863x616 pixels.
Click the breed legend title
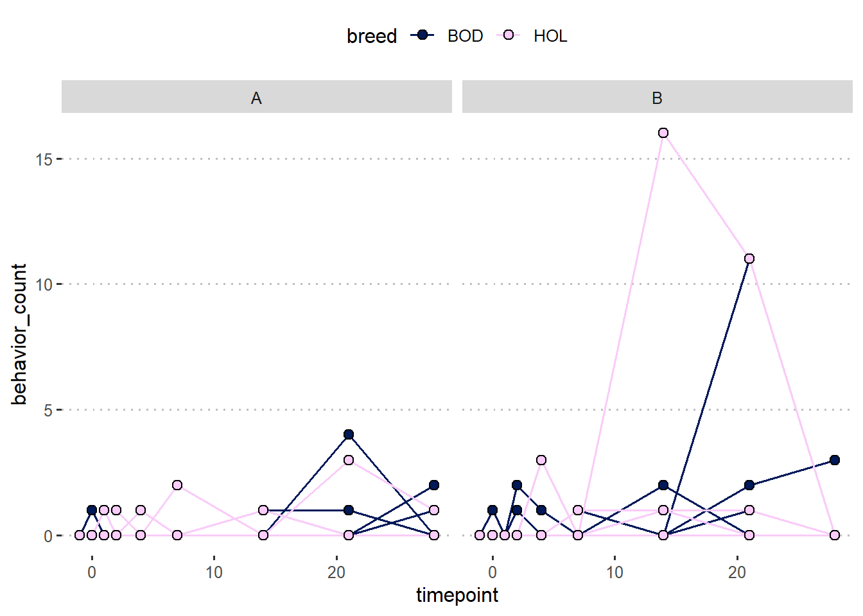(371, 36)
